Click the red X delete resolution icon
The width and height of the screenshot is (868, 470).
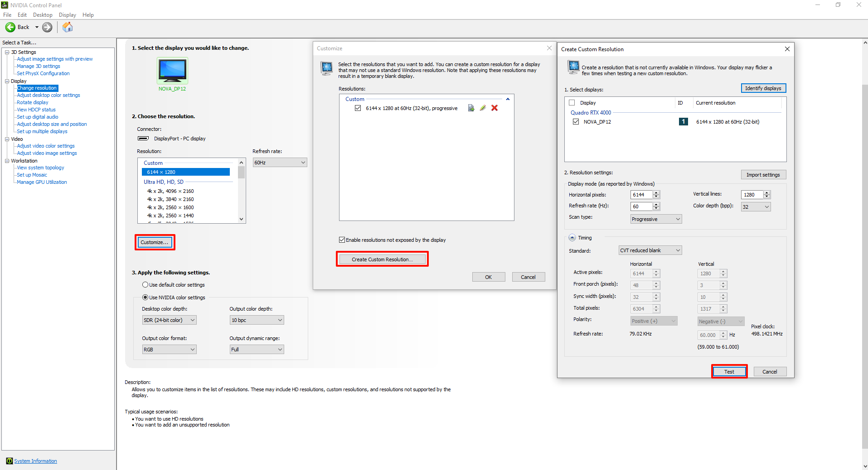(495, 108)
